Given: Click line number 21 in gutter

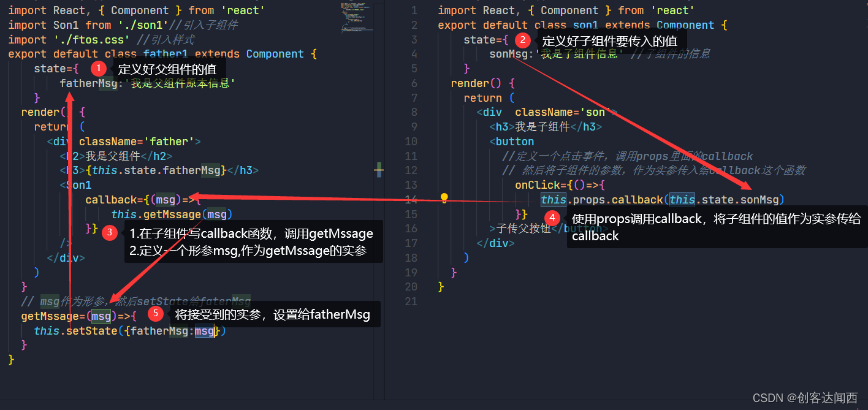Looking at the screenshot, I should tap(411, 302).
